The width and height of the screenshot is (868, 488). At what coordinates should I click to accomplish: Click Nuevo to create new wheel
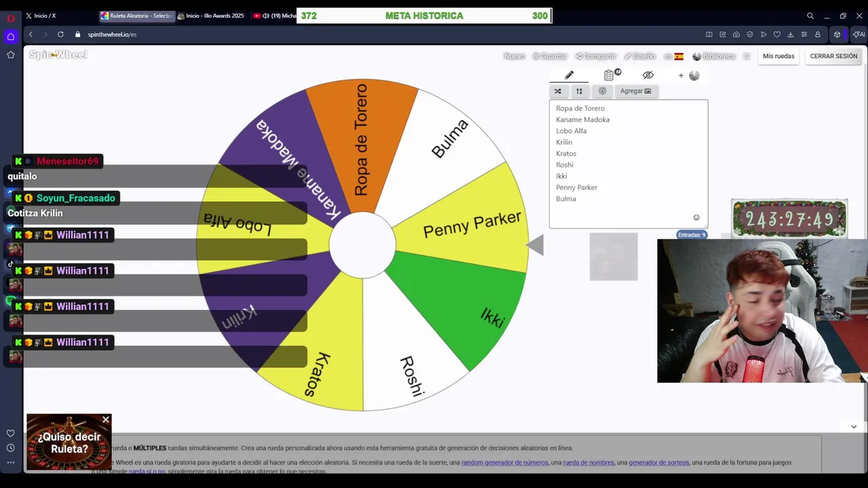tap(514, 56)
